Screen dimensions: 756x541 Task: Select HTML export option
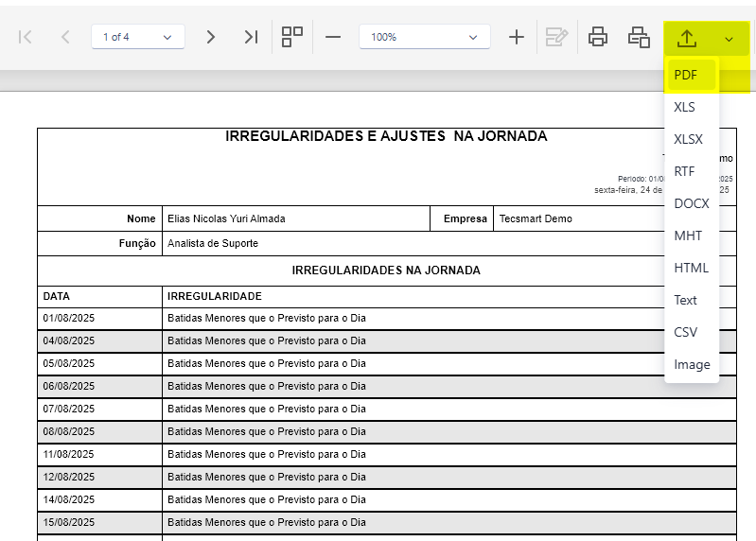tap(692, 268)
